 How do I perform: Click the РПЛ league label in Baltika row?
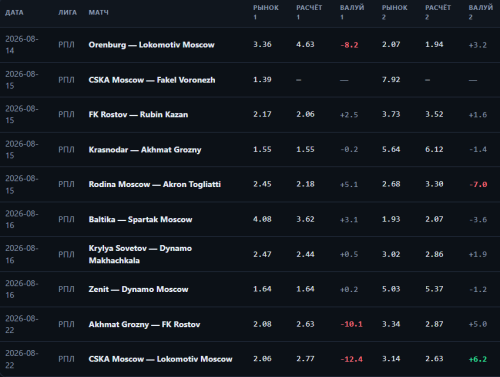coord(66,219)
